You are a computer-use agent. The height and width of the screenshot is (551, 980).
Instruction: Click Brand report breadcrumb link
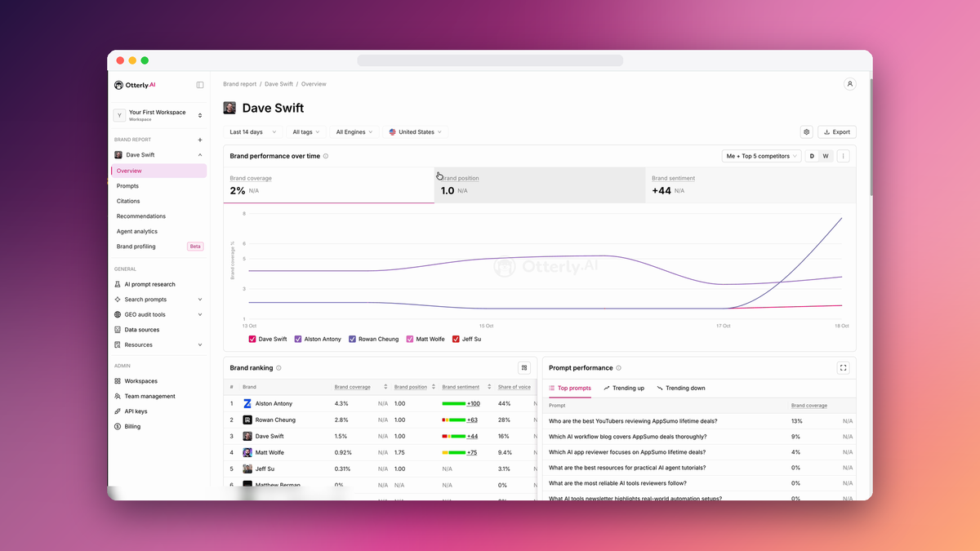240,84
